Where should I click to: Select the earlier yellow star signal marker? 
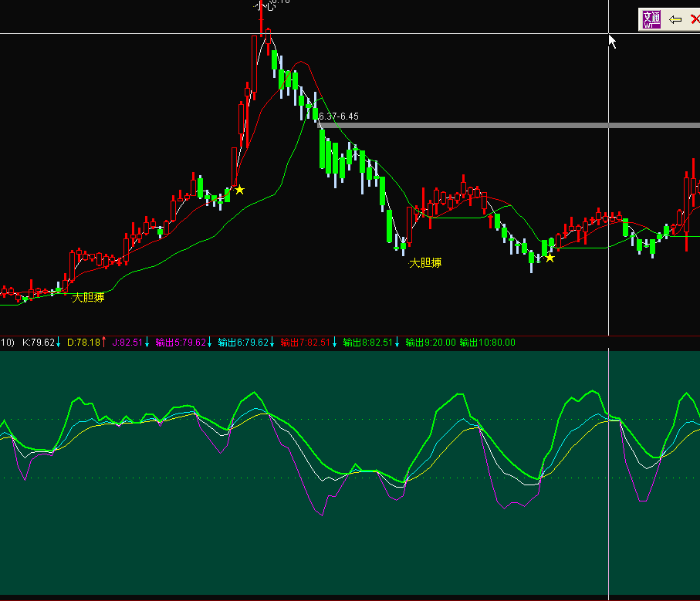pos(239,190)
